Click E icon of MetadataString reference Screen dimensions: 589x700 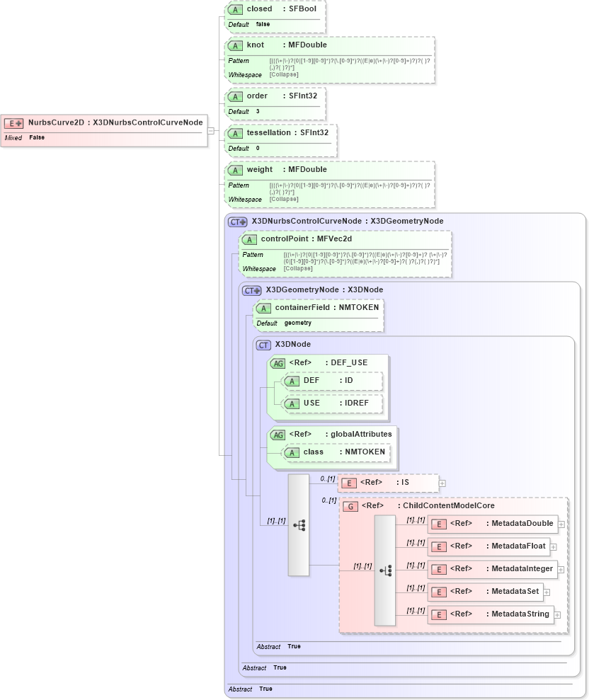pyautogui.click(x=439, y=615)
